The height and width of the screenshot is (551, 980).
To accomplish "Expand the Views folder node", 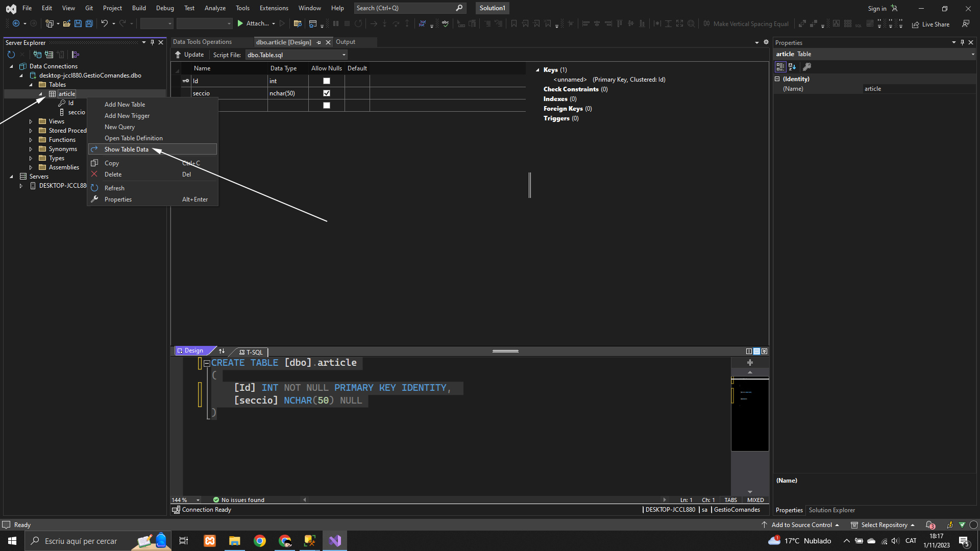I will click(31, 121).
